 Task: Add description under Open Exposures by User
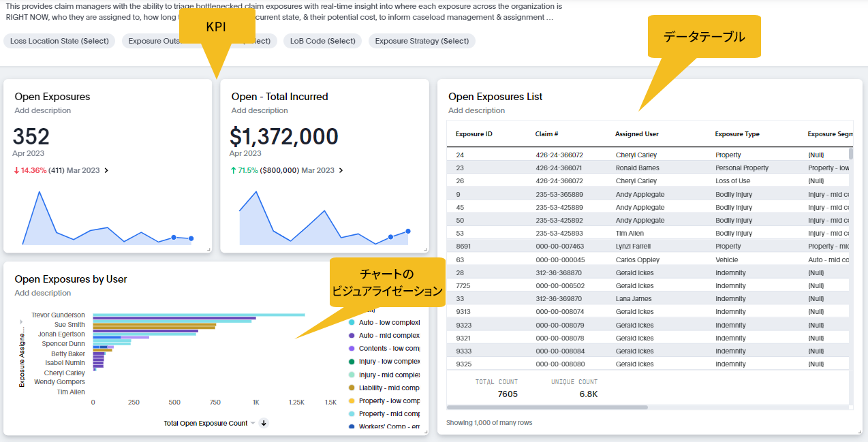tap(43, 293)
